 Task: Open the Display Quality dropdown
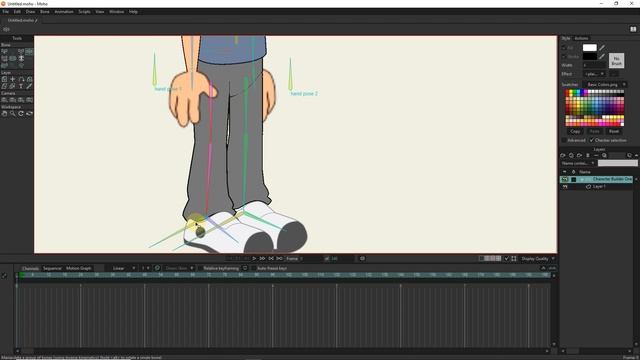tap(538, 259)
